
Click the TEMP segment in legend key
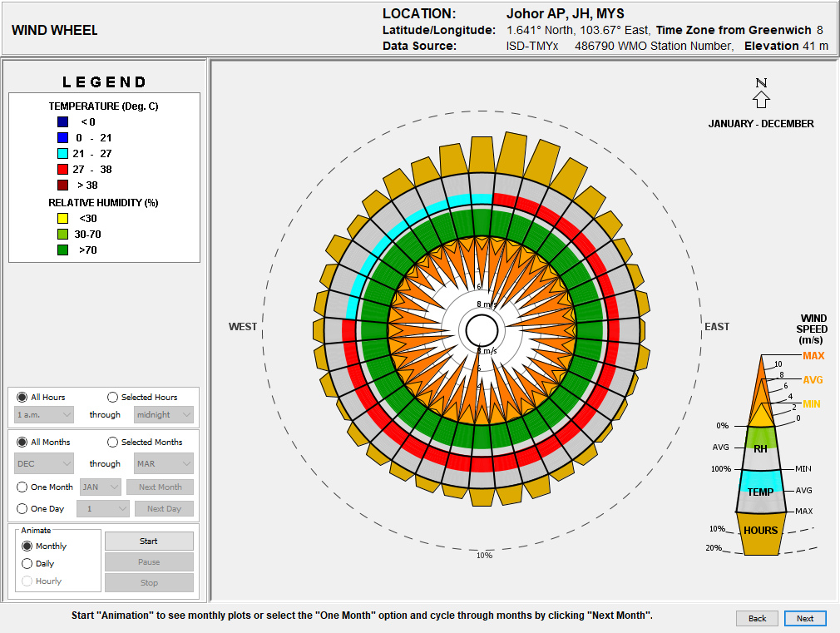(760, 492)
